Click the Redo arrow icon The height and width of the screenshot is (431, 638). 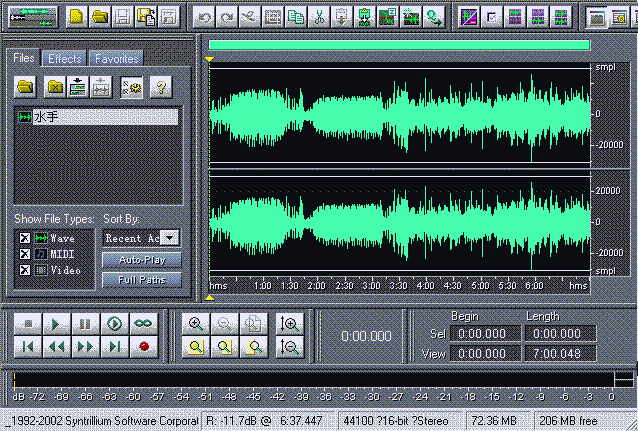coord(227,17)
